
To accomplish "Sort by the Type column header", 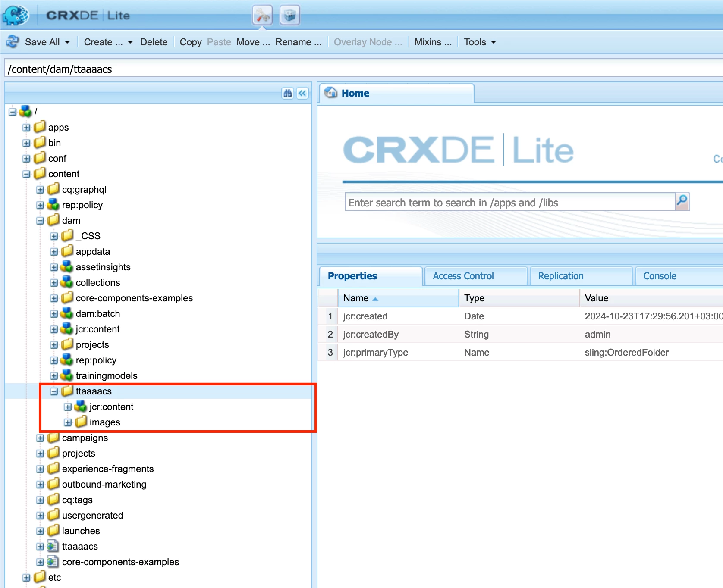I will 519,298.
